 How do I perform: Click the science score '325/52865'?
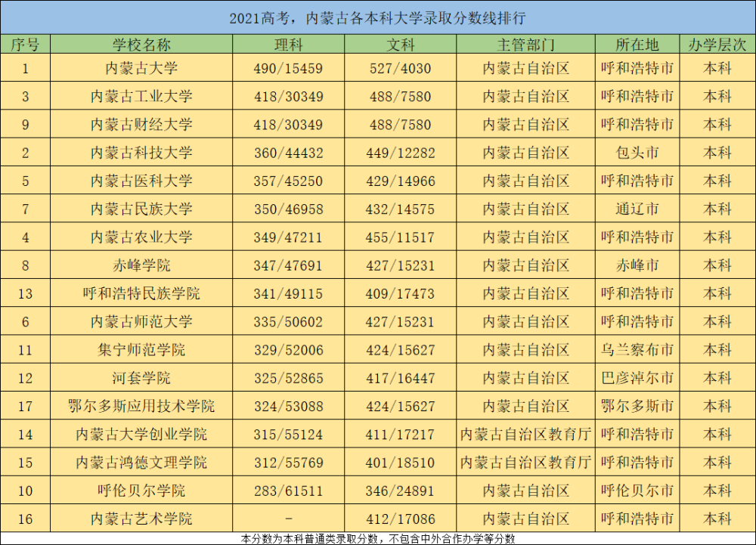pos(288,378)
